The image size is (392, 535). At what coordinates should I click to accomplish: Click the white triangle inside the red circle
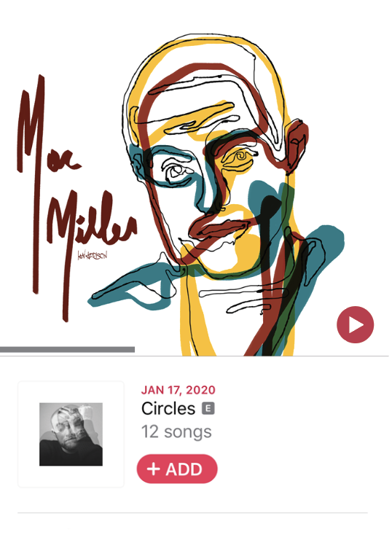tap(356, 325)
